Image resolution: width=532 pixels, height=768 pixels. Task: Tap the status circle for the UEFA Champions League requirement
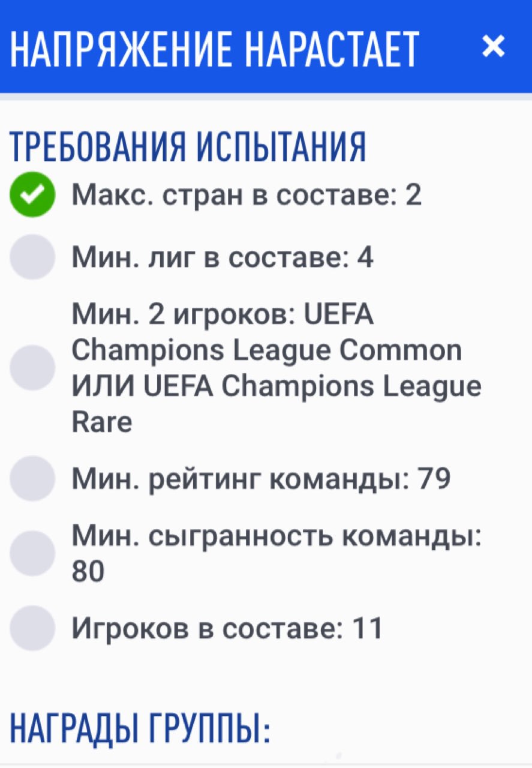[32, 367]
